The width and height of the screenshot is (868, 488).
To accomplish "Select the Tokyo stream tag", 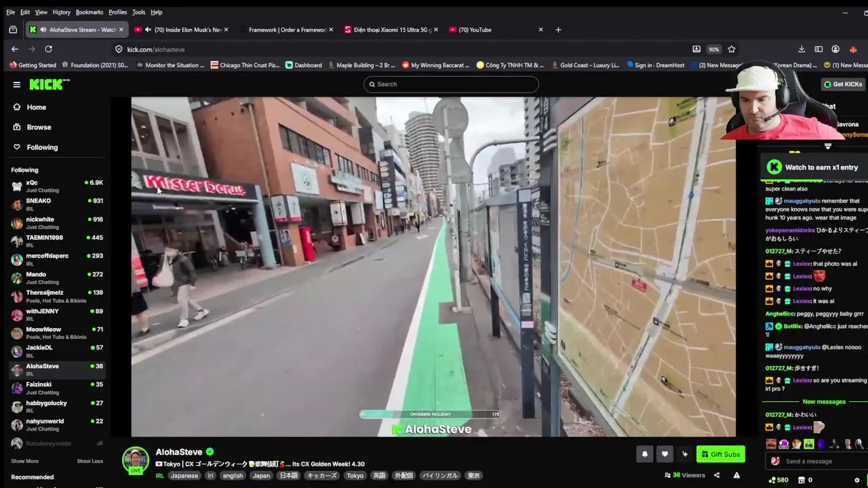I will pos(355,476).
